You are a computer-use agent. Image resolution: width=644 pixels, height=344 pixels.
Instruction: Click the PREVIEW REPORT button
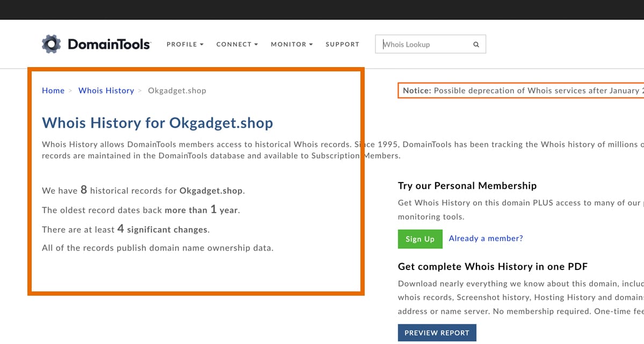(437, 333)
